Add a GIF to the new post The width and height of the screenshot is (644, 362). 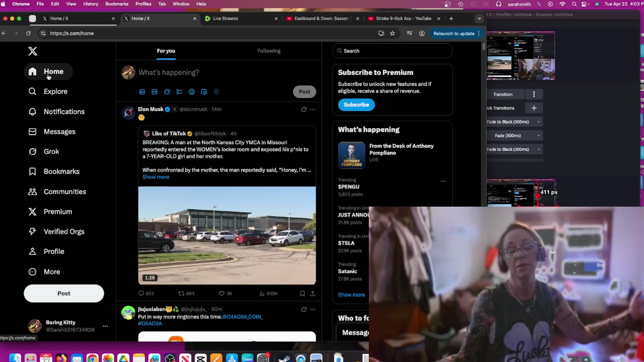(x=154, y=92)
